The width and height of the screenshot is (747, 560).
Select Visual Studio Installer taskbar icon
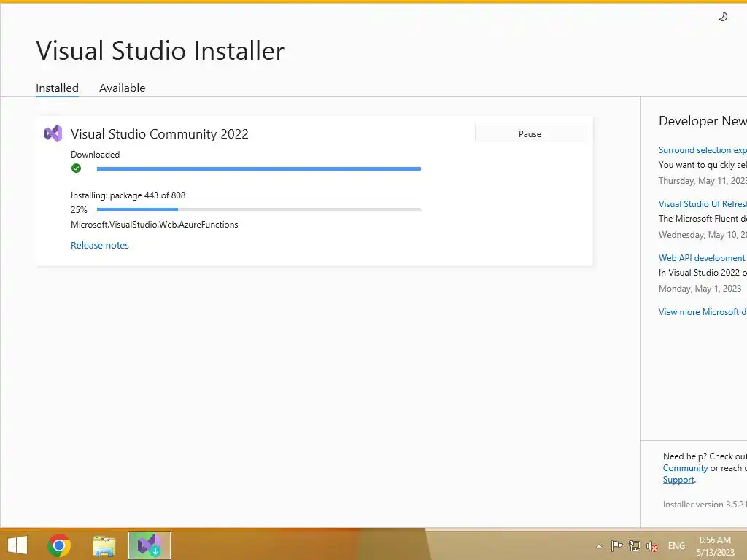149,545
